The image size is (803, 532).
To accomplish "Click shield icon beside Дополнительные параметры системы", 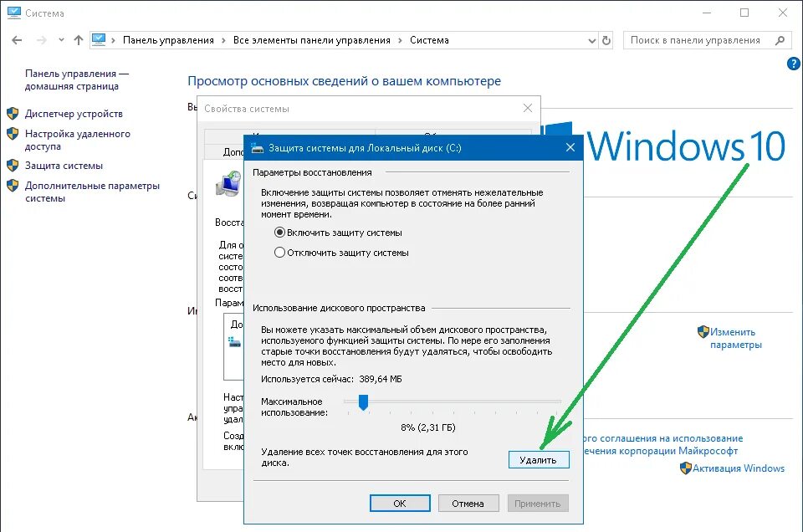I will point(13,186).
